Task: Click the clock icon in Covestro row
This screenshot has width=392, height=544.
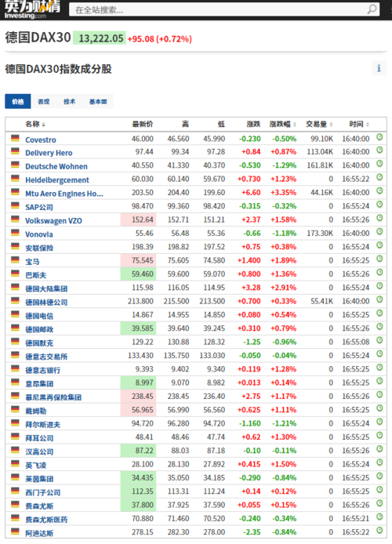Action: [379, 137]
